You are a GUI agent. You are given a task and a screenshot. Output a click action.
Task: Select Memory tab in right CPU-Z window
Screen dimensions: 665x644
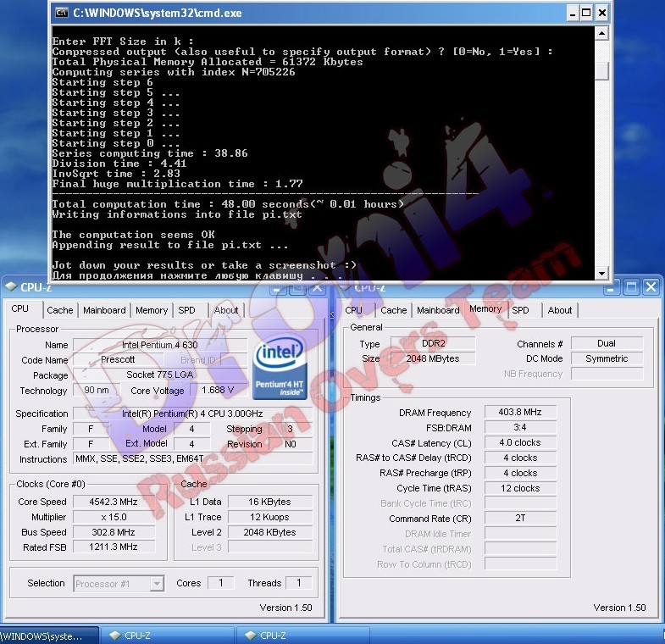(485, 308)
